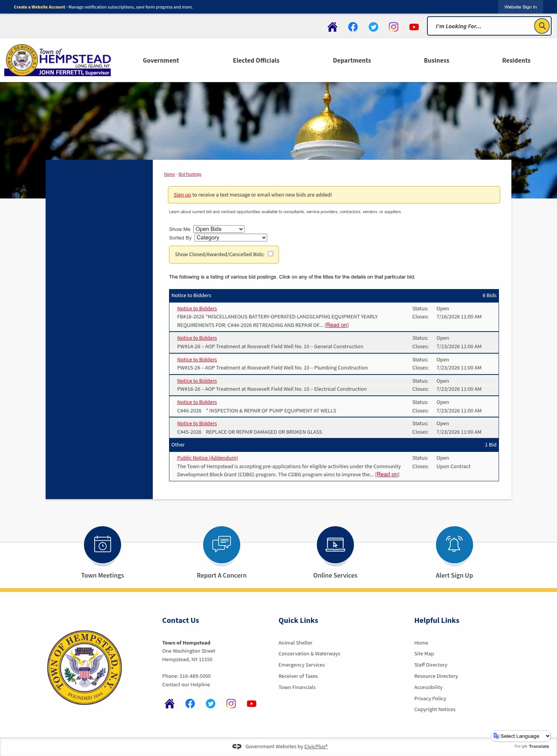The height and width of the screenshot is (756, 557).
Task: Click the Bid Postings breadcrumb link
Action: tap(190, 174)
